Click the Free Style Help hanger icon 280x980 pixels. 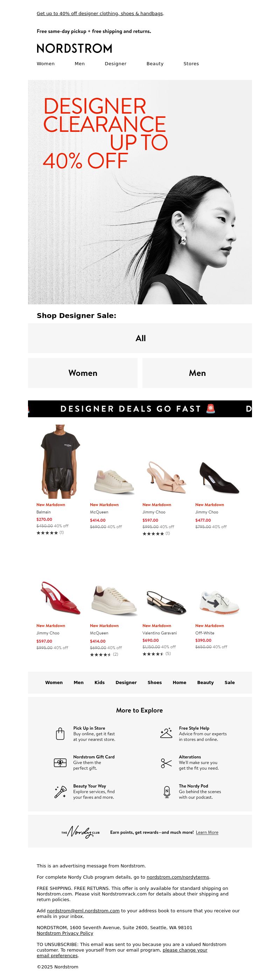(166, 733)
